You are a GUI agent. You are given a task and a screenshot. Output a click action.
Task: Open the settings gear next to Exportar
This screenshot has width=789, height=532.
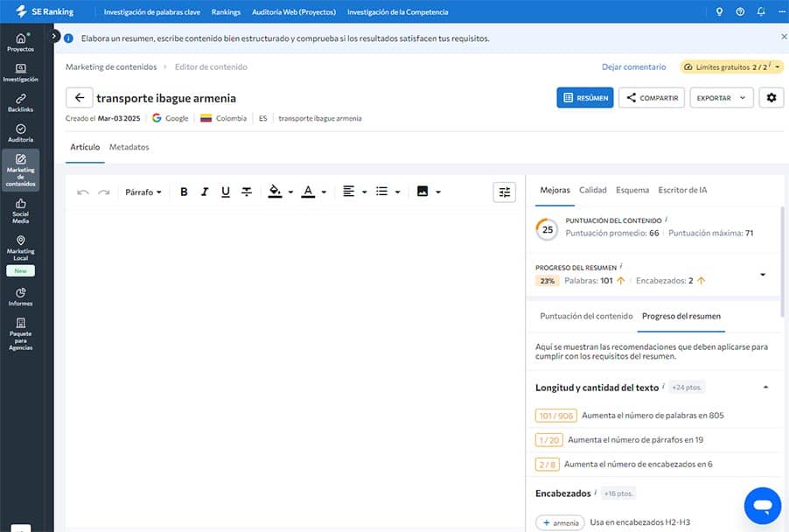771,98
